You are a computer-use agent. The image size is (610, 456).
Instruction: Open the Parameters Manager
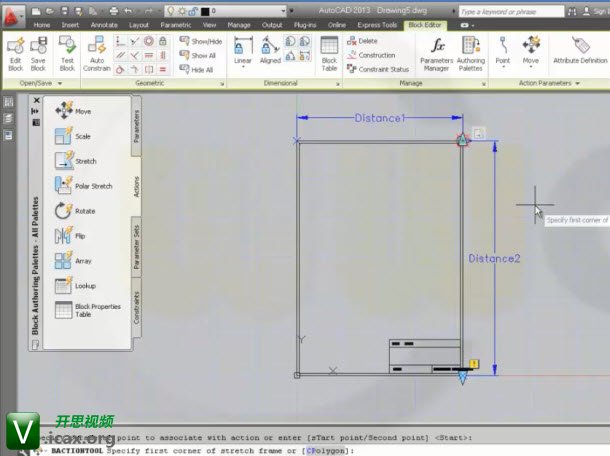click(x=436, y=54)
